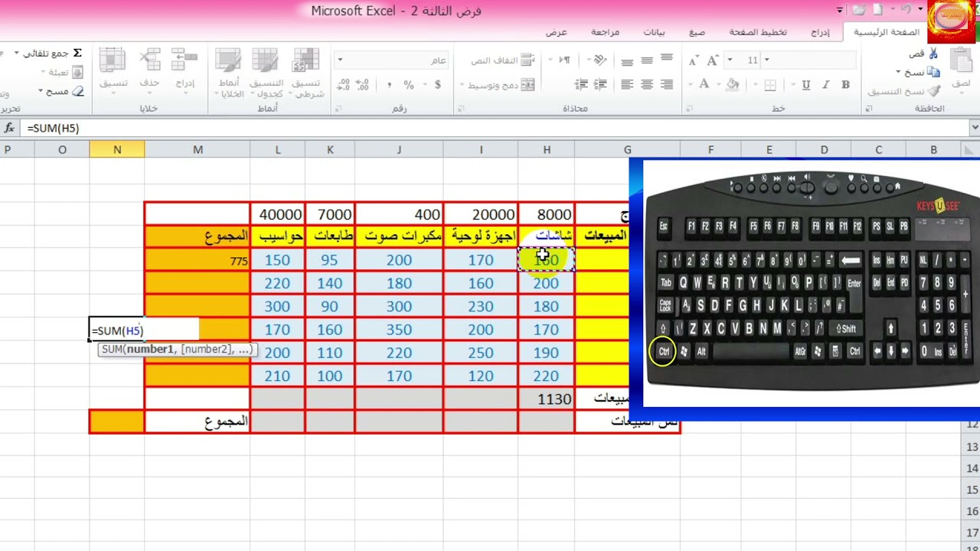The width and height of the screenshot is (980, 551).
Task: Open the Review (مراجعة) tab
Action: click(x=605, y=32)
